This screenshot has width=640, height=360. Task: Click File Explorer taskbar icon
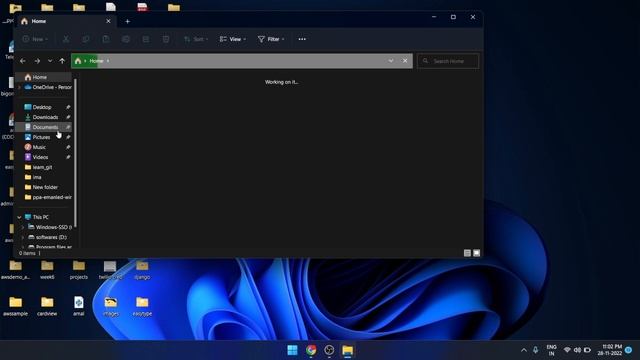click(x=347, y=350)
